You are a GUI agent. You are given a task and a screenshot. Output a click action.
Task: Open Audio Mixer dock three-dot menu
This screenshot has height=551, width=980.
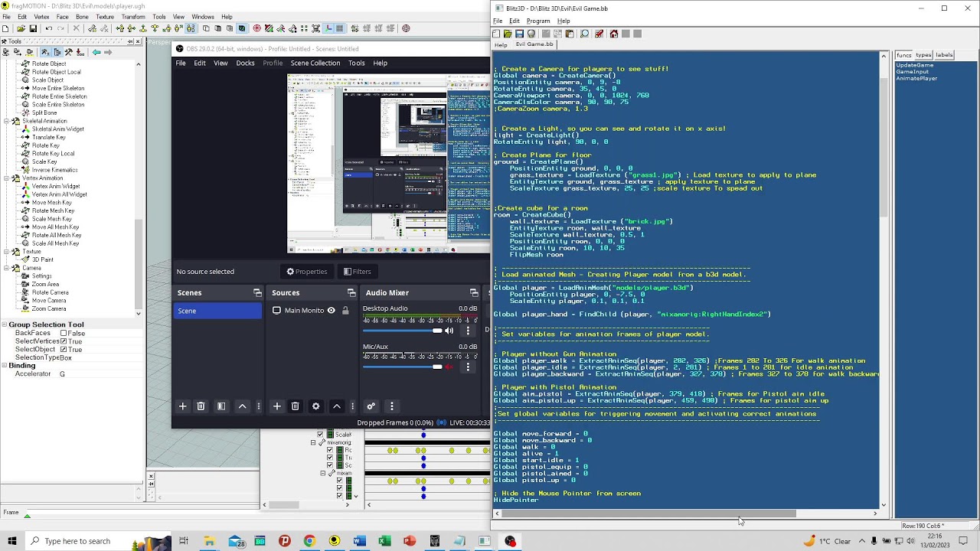[391, 406]
